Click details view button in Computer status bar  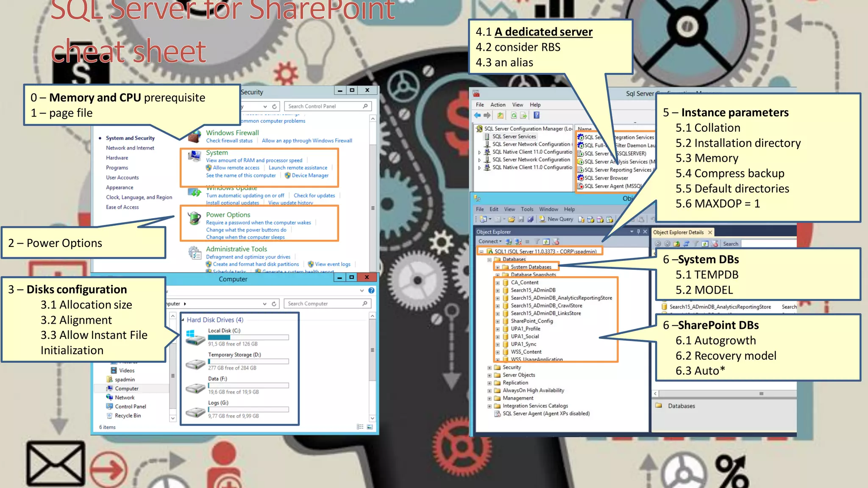tap(360, 427)
